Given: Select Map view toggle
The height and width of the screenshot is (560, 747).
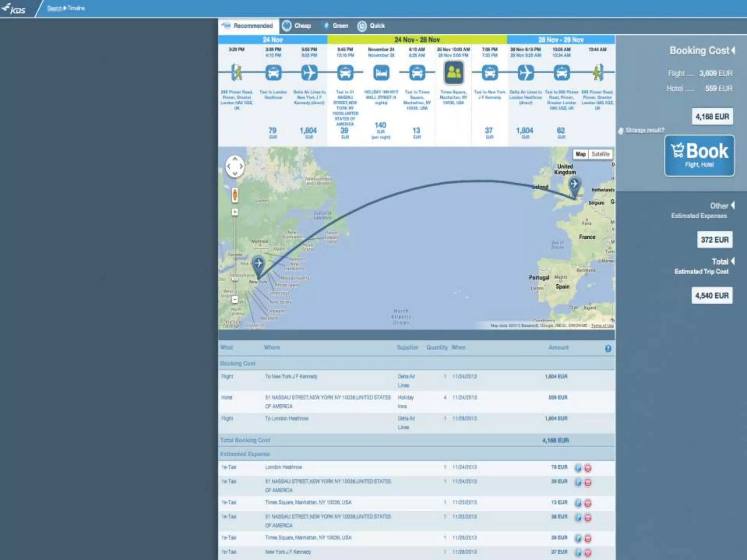Looking at the screenshot, I should [580, 154].
